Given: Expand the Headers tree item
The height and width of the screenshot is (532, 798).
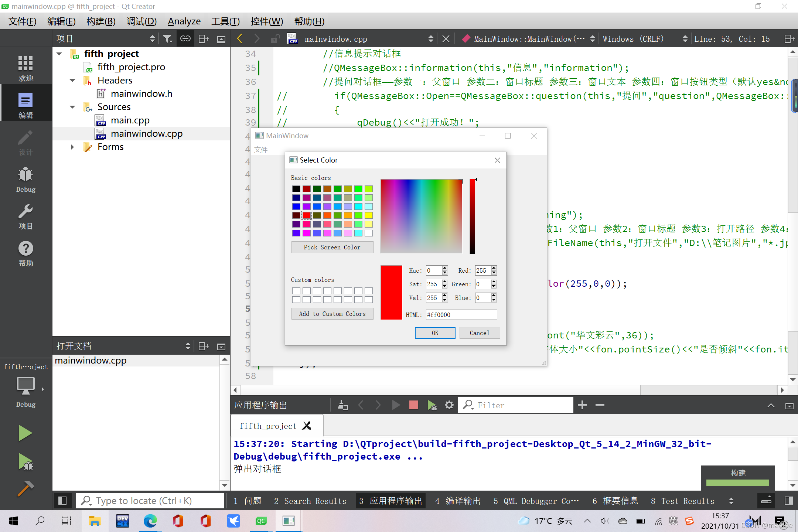Looking at the screenshot, I should (71, 80).
